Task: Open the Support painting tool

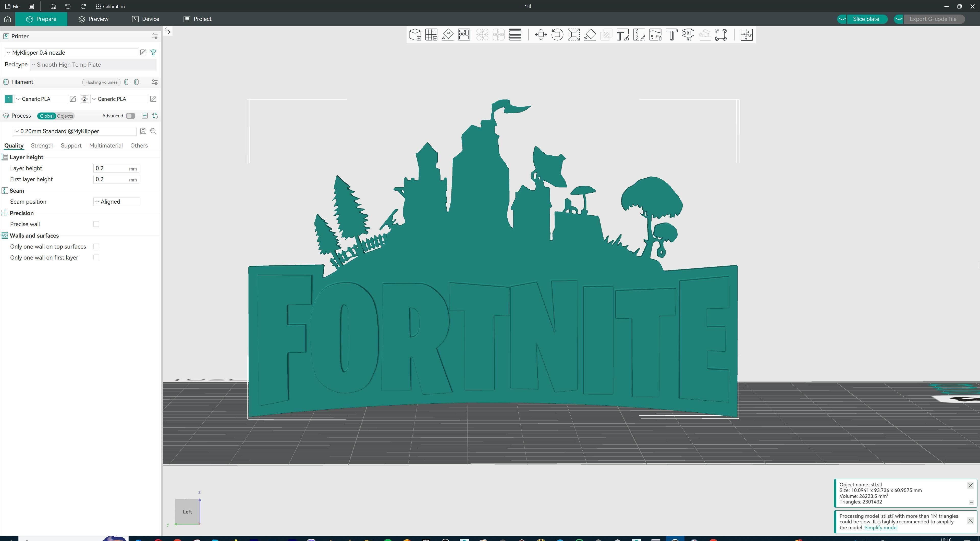Action: pyautogui.click(x=622, y=35)
